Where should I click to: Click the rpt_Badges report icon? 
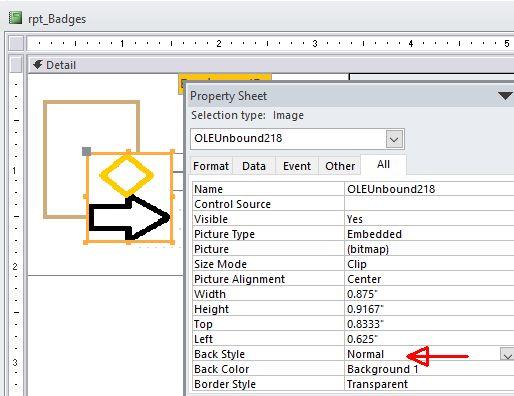pyautogui.click(x=15, y=18)
